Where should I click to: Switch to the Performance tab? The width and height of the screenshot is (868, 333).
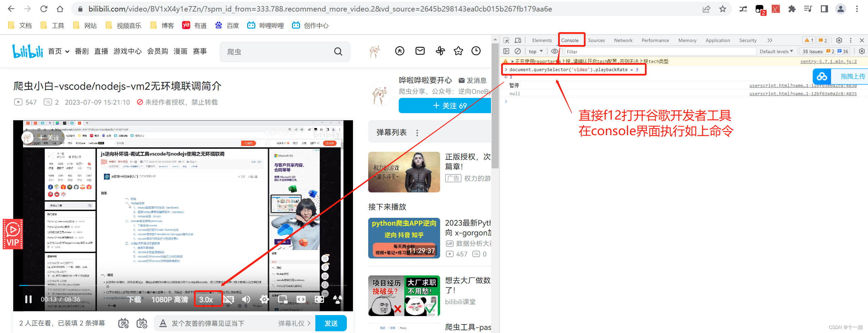pyautogui.click(x=655, y=40)
